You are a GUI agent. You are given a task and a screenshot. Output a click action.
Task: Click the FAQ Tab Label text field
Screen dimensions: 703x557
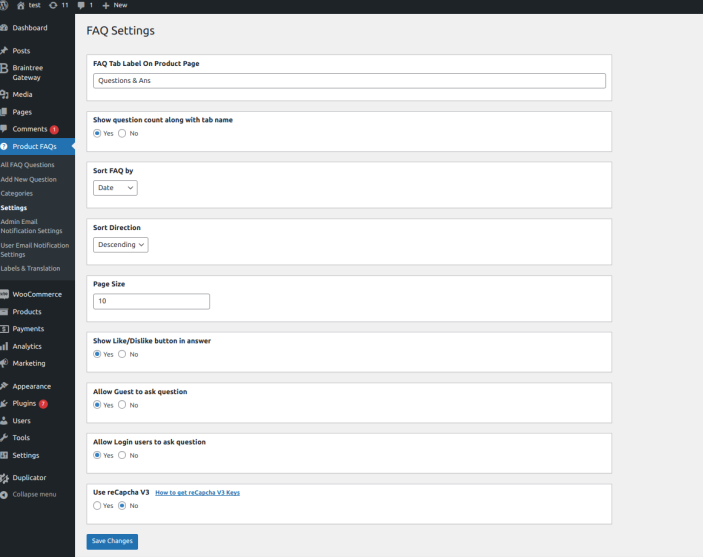pyautogui.click(x=350, y=81)
